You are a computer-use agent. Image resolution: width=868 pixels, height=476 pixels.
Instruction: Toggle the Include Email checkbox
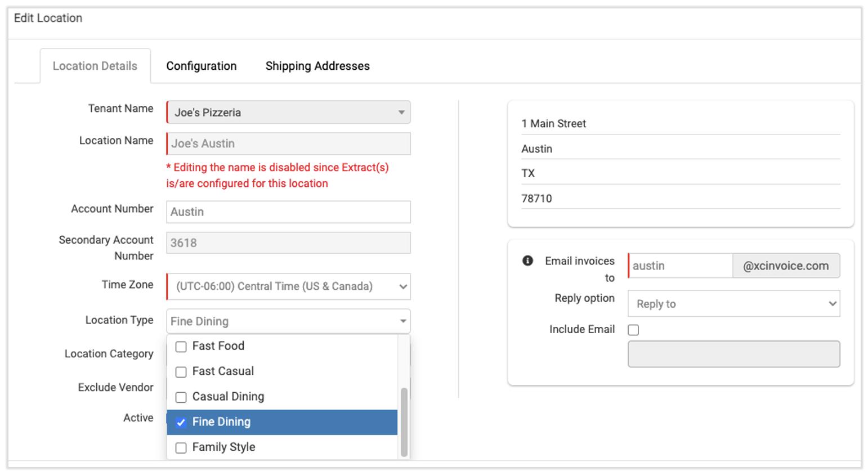tap(633, 330)
